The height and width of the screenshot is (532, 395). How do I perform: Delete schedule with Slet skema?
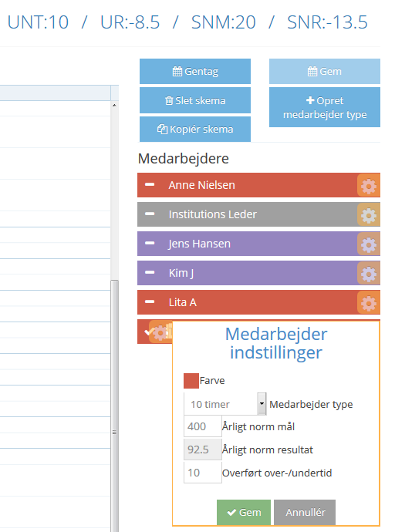(x=195, y=100)
